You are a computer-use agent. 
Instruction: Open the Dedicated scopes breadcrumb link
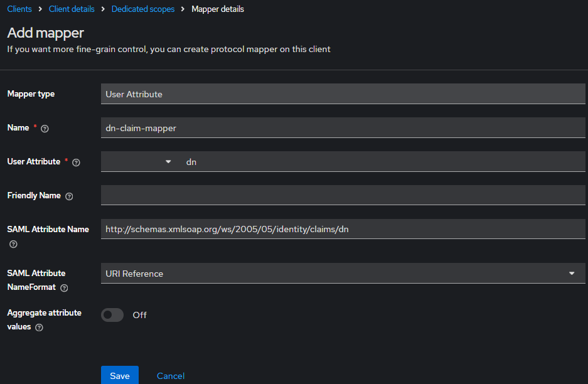tap(143, 9)
